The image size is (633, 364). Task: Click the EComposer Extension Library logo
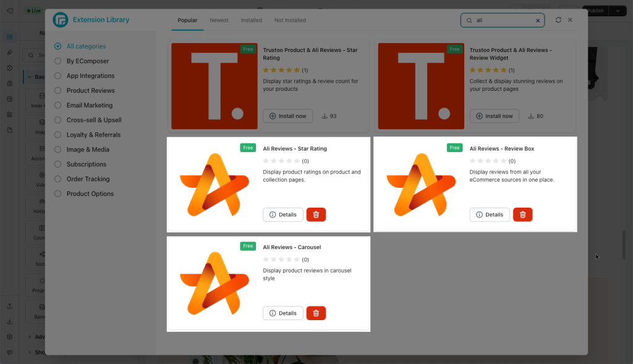point(61,20)
